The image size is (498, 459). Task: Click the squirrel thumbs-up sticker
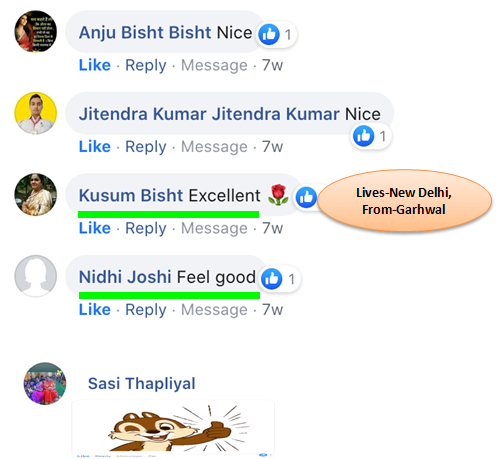173,427
